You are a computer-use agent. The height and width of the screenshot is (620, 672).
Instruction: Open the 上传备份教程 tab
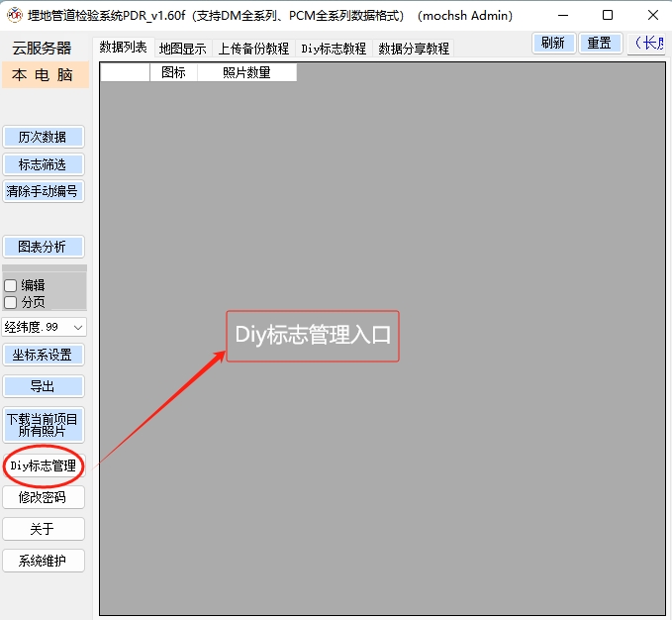point(253,49)
